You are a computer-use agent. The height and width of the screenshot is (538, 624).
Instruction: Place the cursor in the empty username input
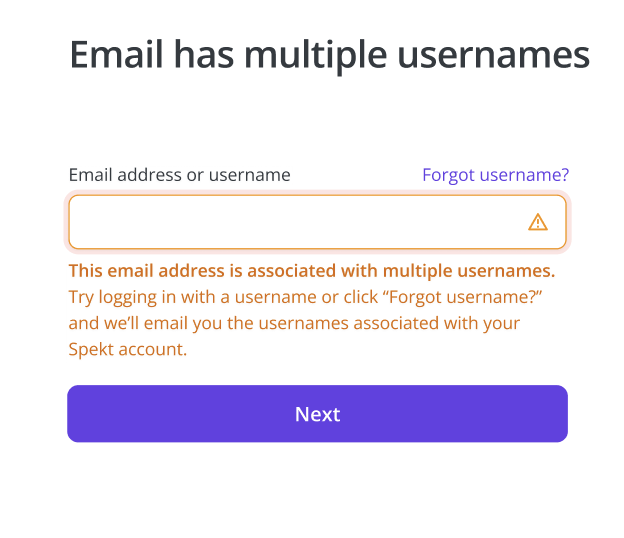(x=317, y=222)
